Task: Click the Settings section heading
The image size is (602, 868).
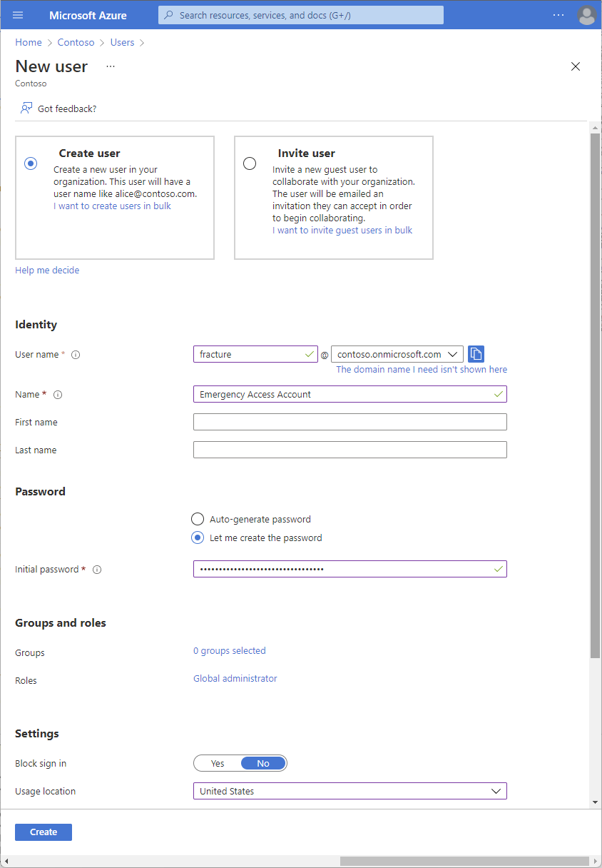Action: [x=37, y=734]
